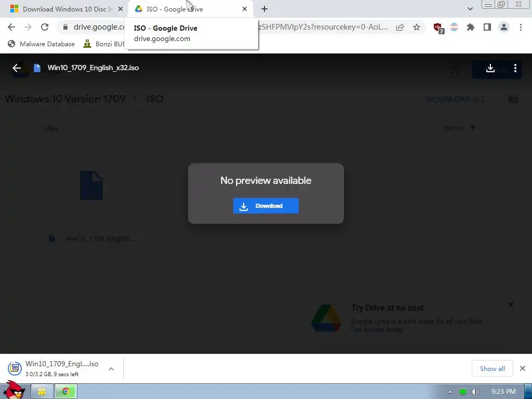Screen dimensions: 532x399
Task: Open the volume speaker tray icon
Action: click(475, 392)
